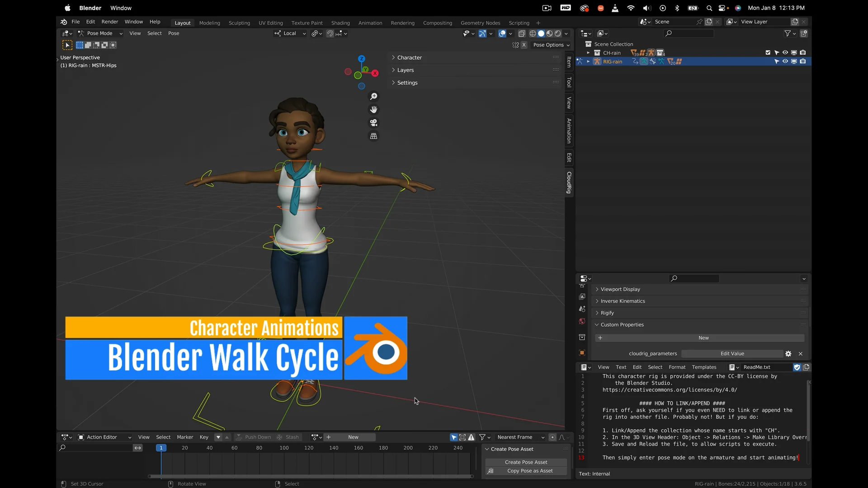Click Edit Value for cloudrig_parameters
Image resolution: width=868 pixels, height=488 pixels.
point(732,354)
